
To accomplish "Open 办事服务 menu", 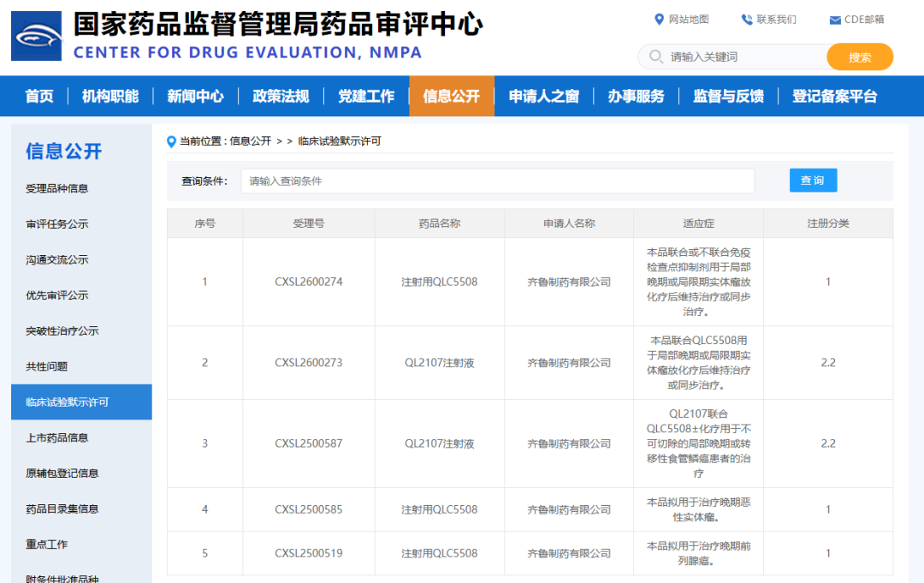I will pos(636,96).
